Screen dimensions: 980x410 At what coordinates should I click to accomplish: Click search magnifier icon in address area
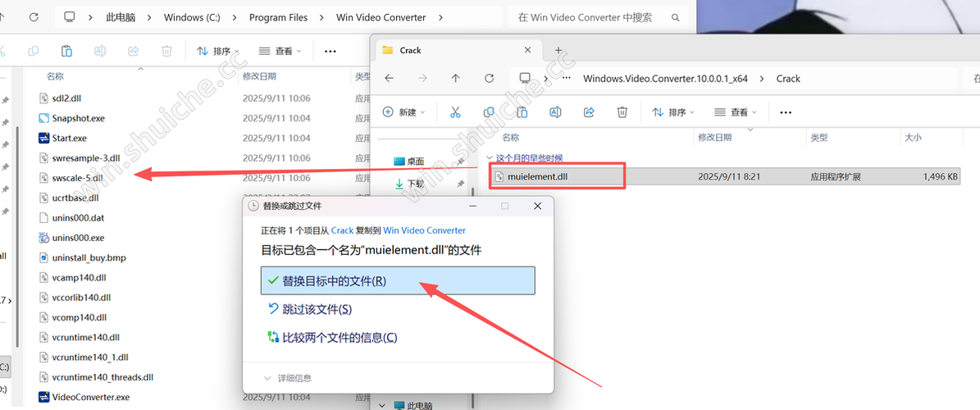click(x=675, y=17)
